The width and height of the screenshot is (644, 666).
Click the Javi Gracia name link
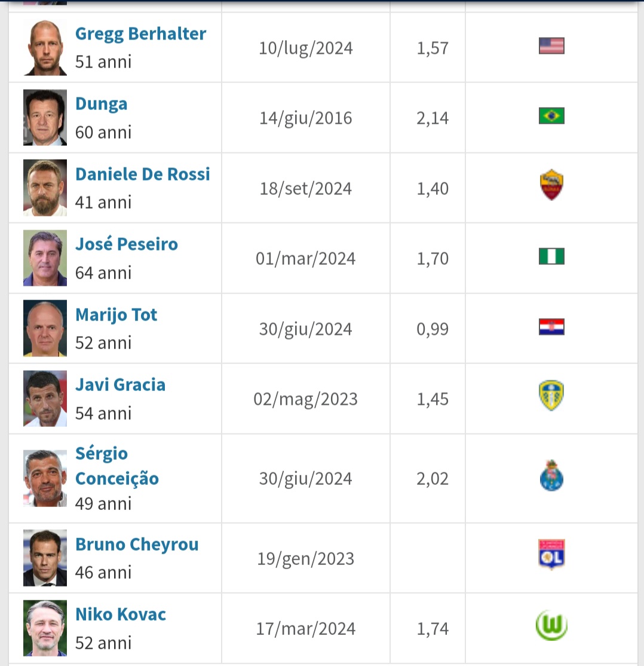click(120, 385)
